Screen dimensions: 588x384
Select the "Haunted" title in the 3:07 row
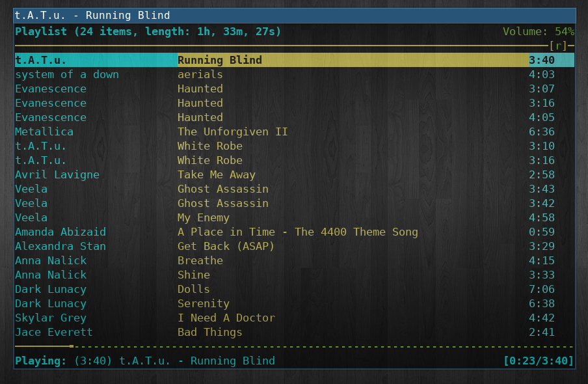click(200, 89)
